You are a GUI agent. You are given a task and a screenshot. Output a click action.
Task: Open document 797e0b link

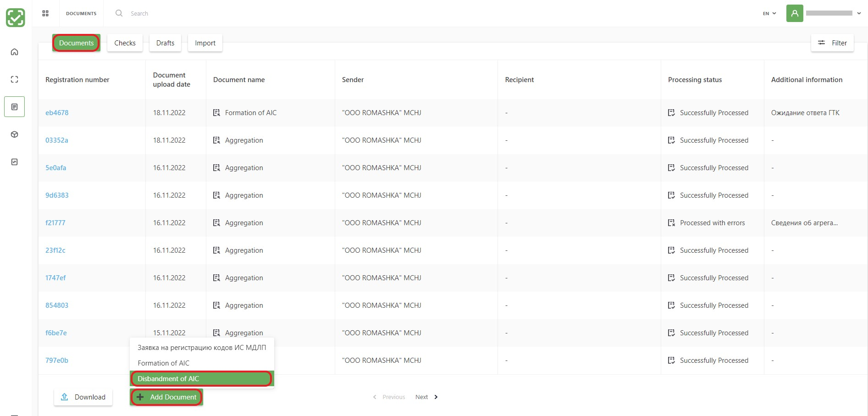(57, 361)
